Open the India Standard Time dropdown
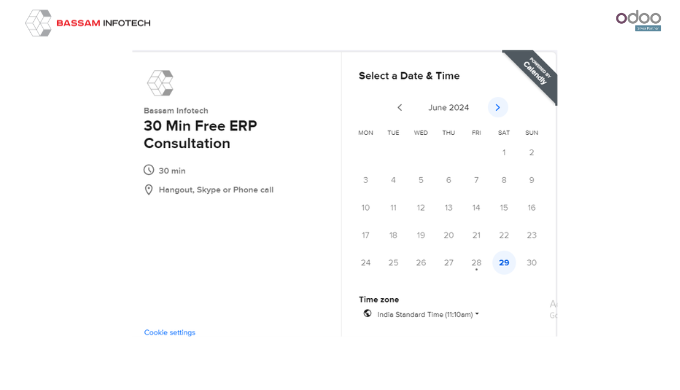 pyautogui.click(x=428, y=315)
